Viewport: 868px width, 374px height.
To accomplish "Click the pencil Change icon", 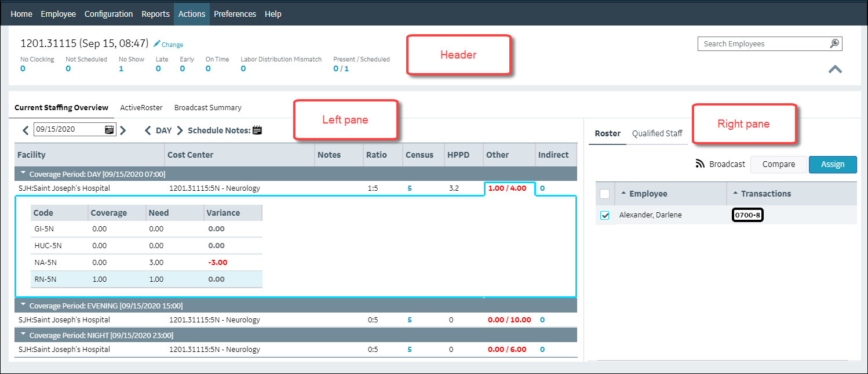I will pyautogui.click(x=156, y=44).
